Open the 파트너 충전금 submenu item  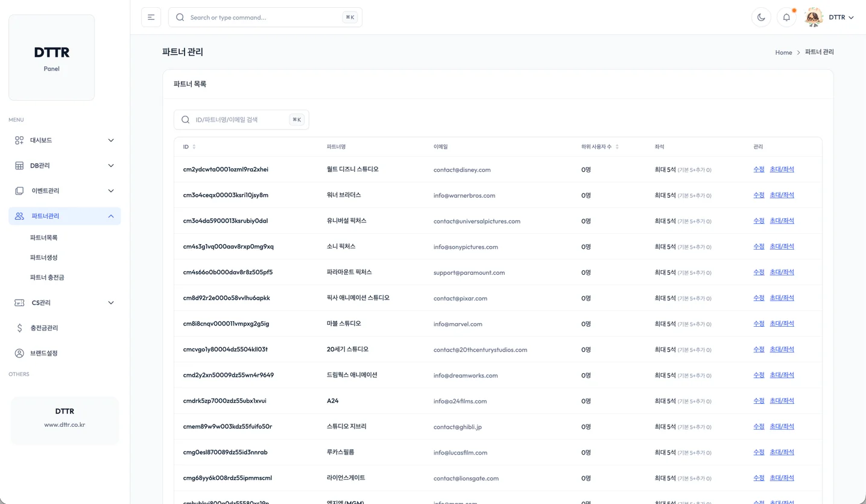(47, 277)
